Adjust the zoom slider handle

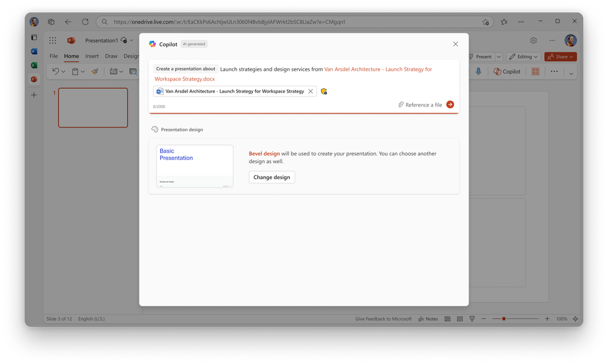pos(504,318)
